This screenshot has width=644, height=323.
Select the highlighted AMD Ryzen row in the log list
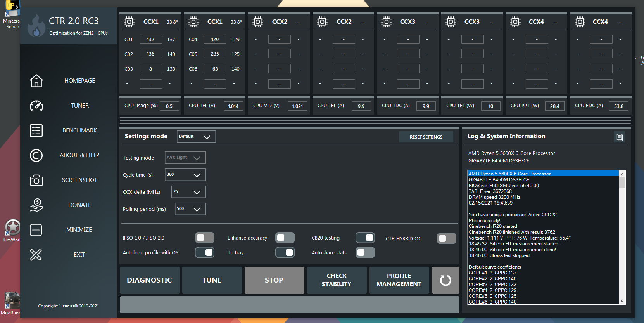[x=543, y=174]
